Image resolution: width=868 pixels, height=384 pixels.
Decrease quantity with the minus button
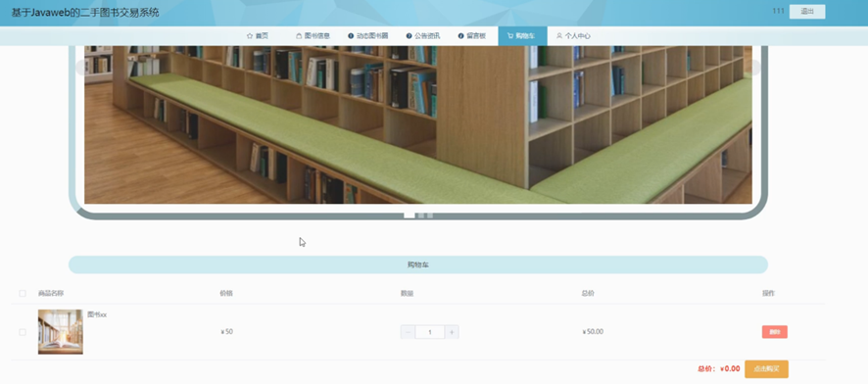tap(408, 332)
